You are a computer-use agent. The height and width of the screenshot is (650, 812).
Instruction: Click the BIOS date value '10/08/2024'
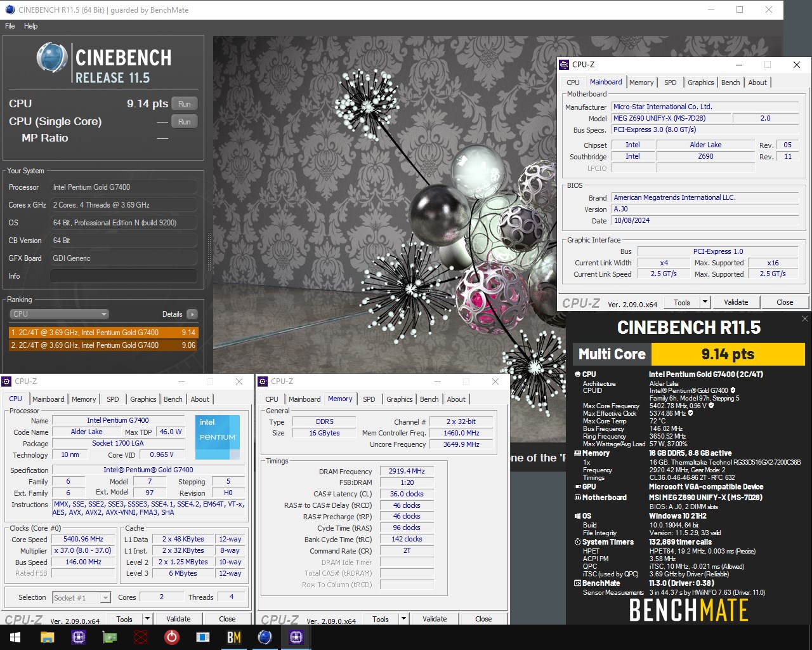[704, 220]
